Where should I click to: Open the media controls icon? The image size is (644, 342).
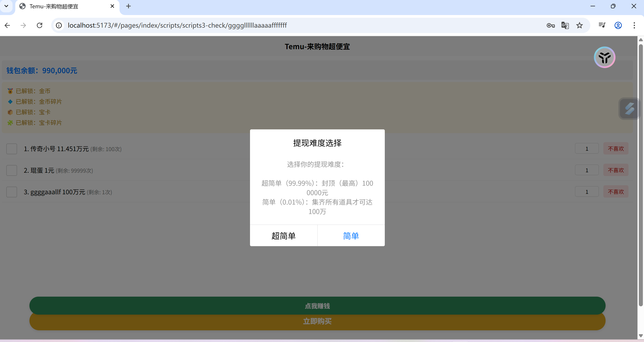[x=602, y=25]
